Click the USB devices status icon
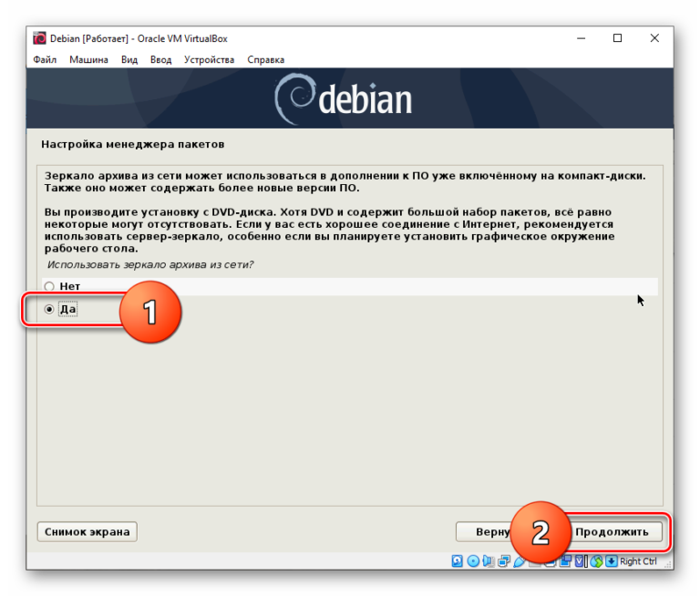 pos(517,560)
